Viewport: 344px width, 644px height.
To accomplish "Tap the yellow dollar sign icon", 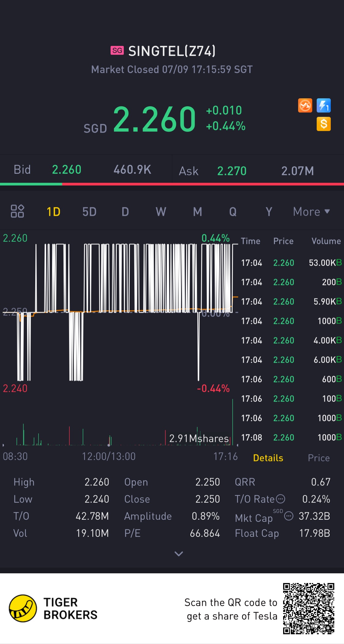I will [324, 124].
